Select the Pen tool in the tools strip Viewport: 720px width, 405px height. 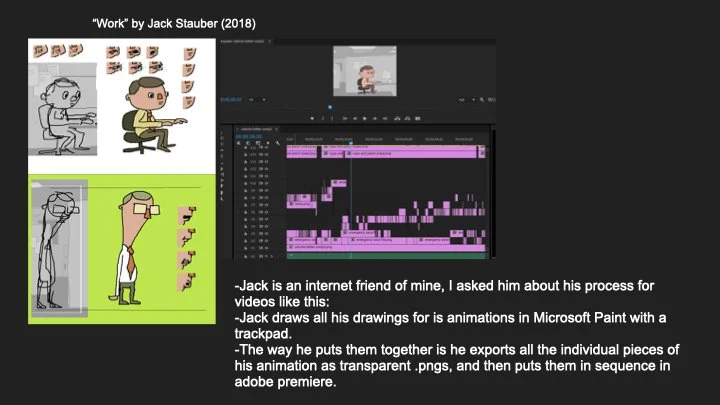[222, 186]
